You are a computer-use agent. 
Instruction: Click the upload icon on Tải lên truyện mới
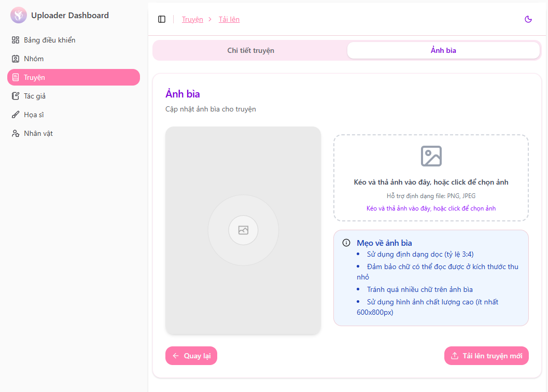point(455,356)
